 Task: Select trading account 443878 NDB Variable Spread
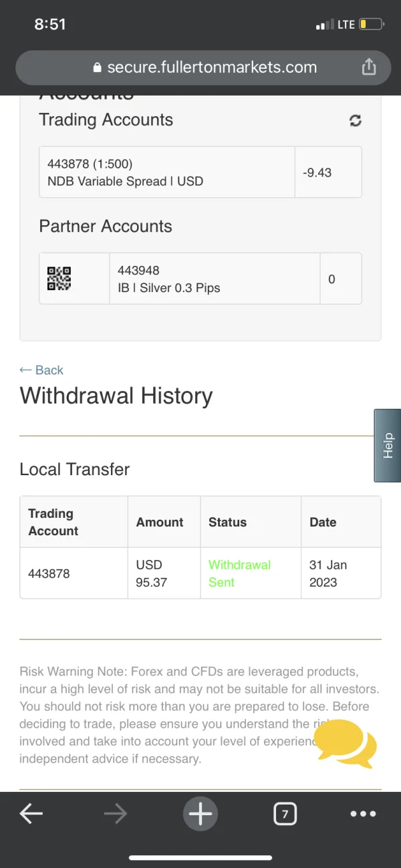tap(166, 172)
